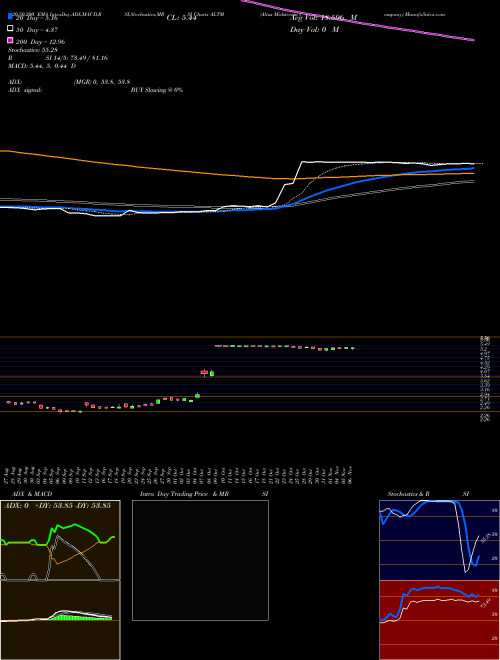Select the '50 Day = 4.87' legend text
Viewport: 500px width, 660px height.
(x=37, y=30)
